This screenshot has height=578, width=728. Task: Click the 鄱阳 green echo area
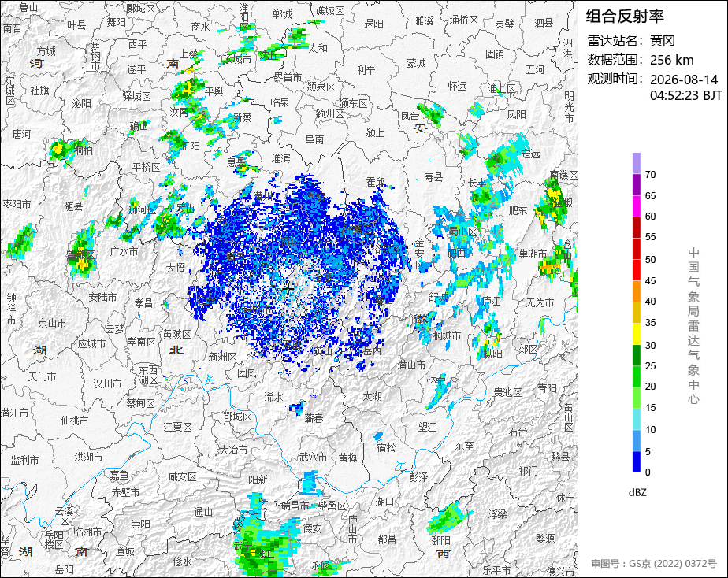pyautogui.click(x=447, y=517)
